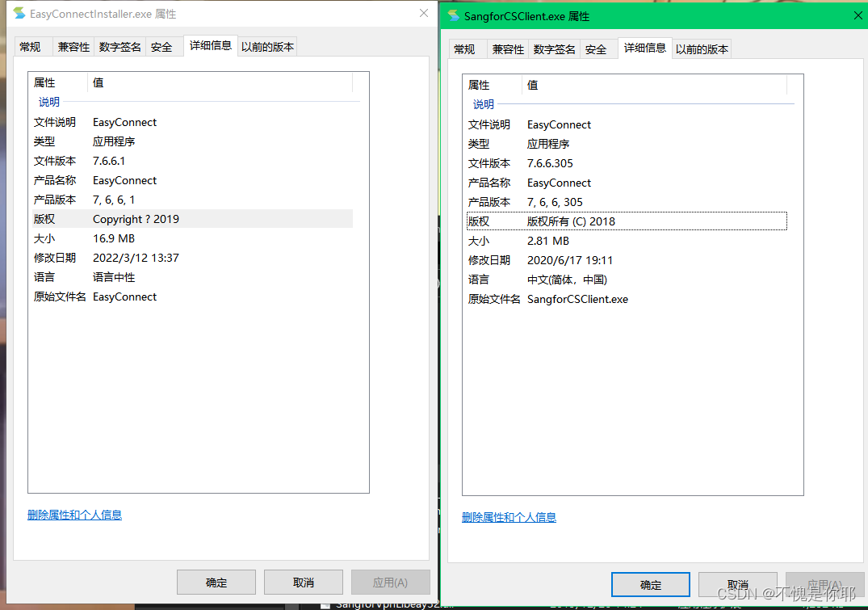Click 确定 in SangforCSClient properties
The width and height of the screenshot is (868, 610).
pos(651,584)
